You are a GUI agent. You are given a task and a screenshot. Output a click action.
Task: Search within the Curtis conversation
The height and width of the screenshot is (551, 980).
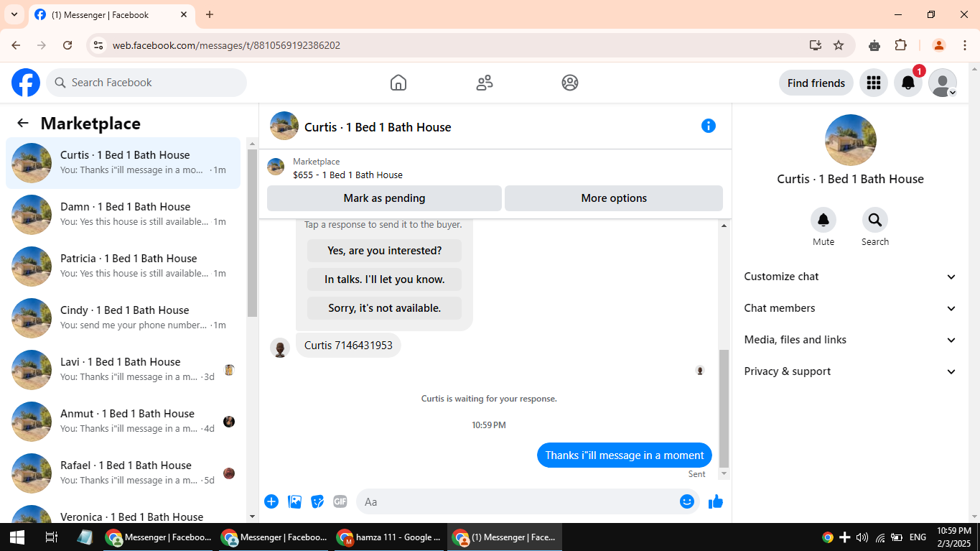point(875,220)
